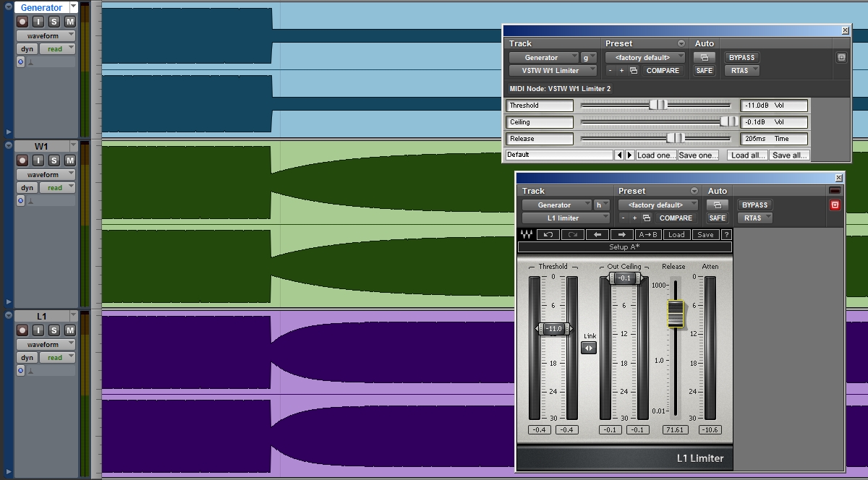Mute the W1 track

(x=69, y=160)
